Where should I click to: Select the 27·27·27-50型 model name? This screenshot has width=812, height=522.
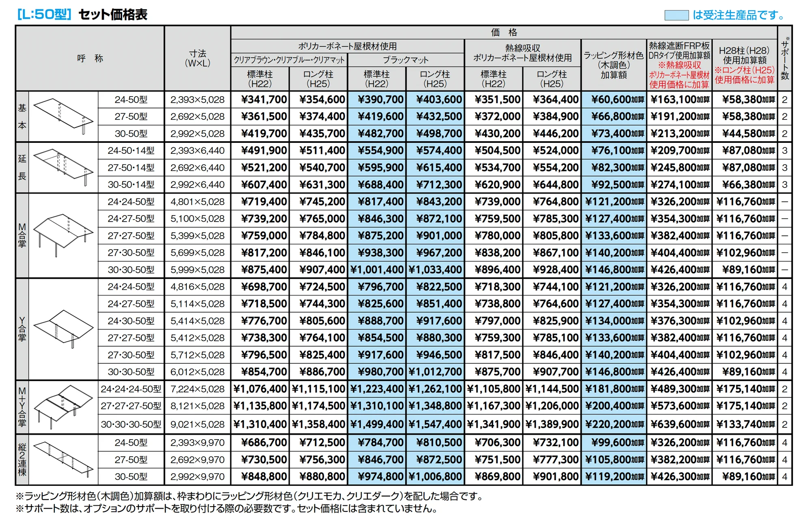click(x=131, y=406)
